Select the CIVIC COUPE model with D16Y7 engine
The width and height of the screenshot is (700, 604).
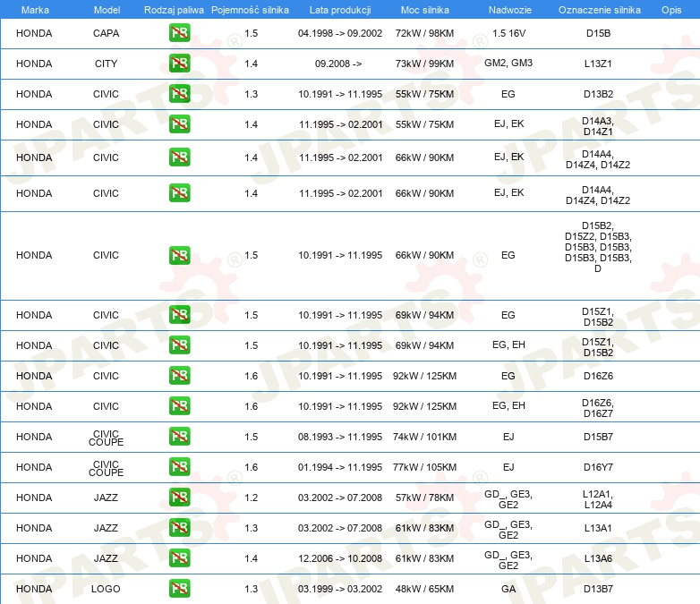[x=106, y=468]
